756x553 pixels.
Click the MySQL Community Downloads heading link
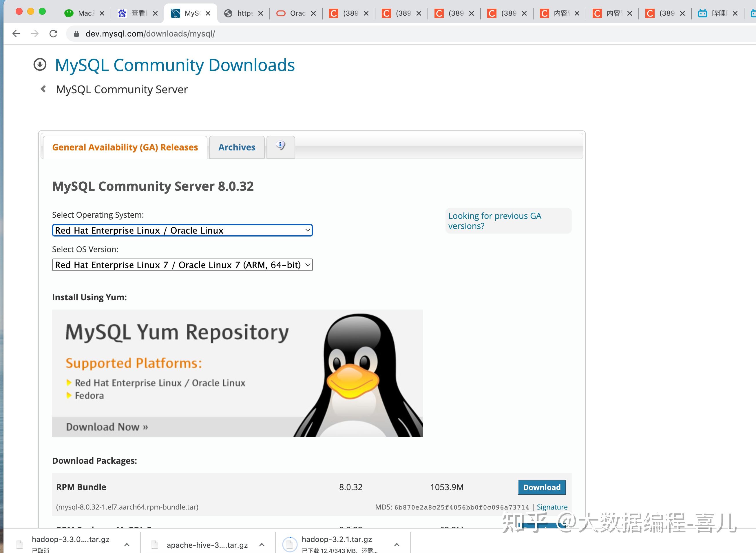tap(175, 65)
